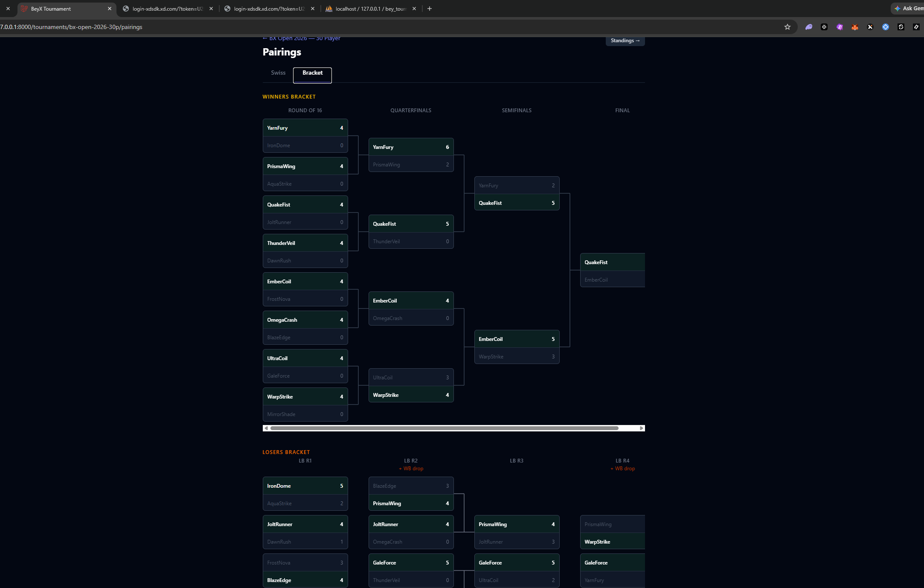Close the BeyX Tournament tab
The height and width of the screenshot is (588, 924).
(x=110, y=9)
